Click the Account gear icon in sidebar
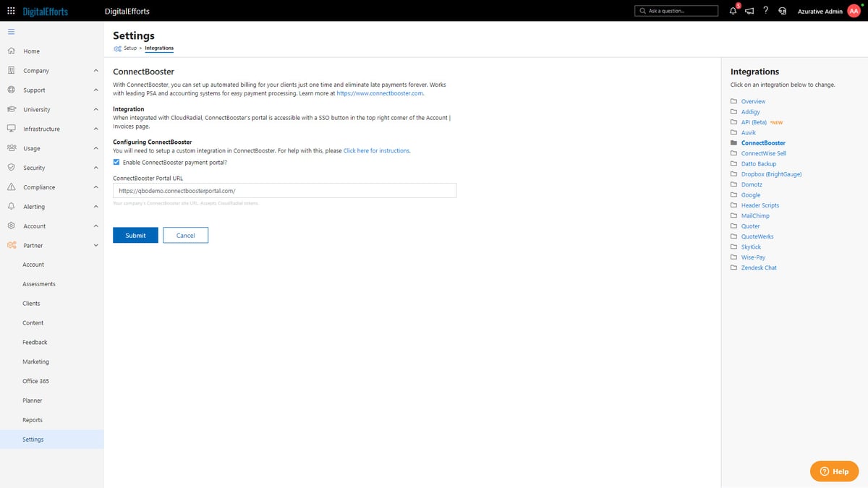This screenshot has height=488, width=868. click(x=11, y=226)
